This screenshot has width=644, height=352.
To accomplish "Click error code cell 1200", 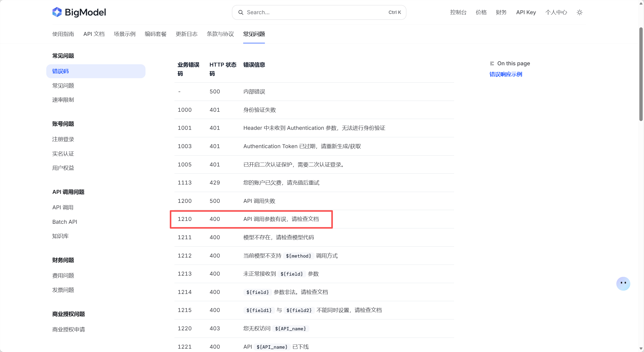I will coord(185,201).
